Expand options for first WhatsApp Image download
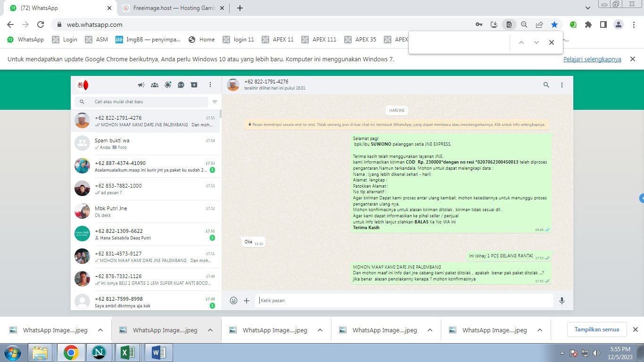Viewport: 644px width, 362px height. [100, 330]
